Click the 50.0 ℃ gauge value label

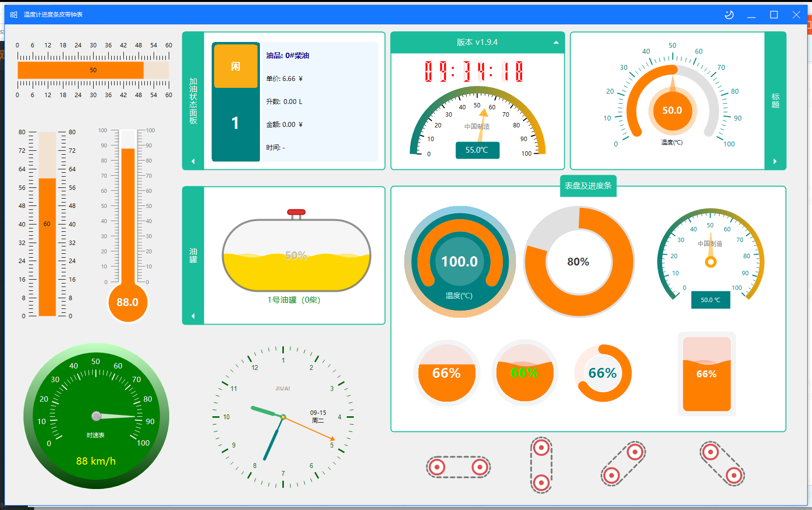(x=711, y=300)
